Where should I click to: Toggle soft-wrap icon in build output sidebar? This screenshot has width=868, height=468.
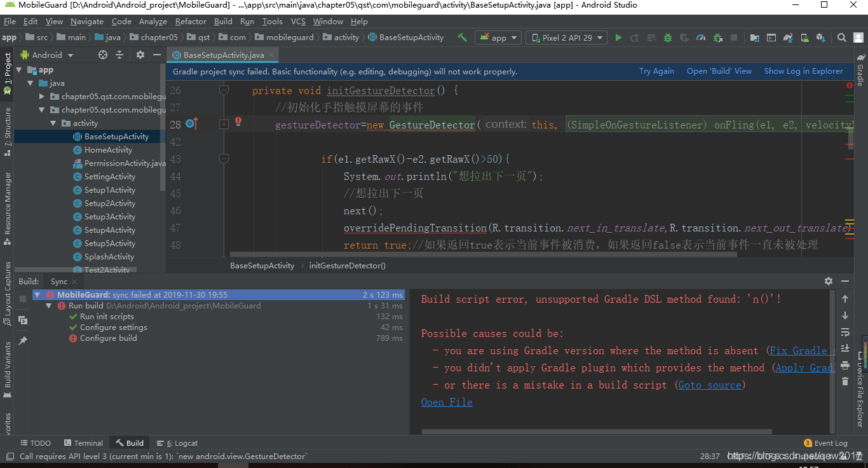845,332
